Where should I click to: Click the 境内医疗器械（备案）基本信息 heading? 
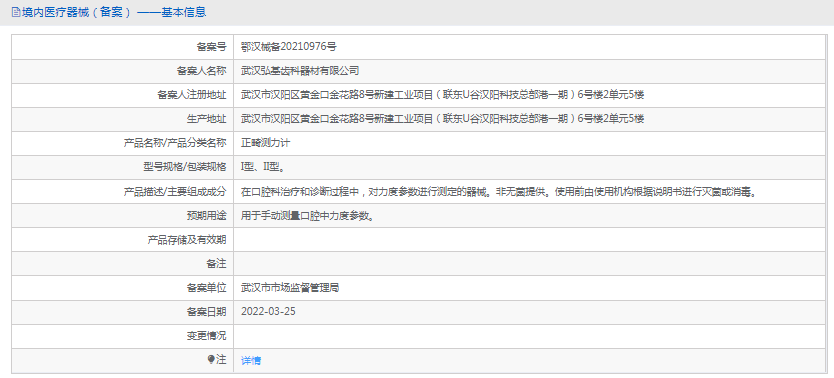tap(114, 12)
